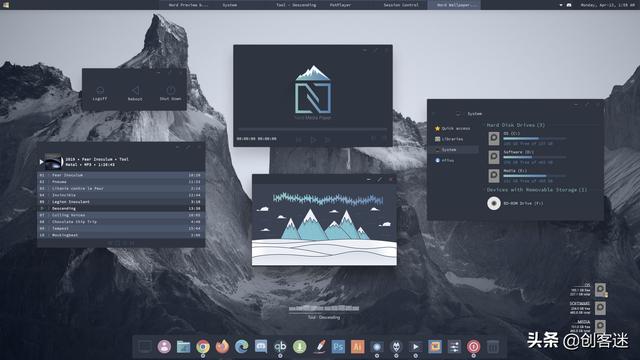Switch to PotPlayer in the top taskbar
Screen dimensions: 640x360
point(340,5)
